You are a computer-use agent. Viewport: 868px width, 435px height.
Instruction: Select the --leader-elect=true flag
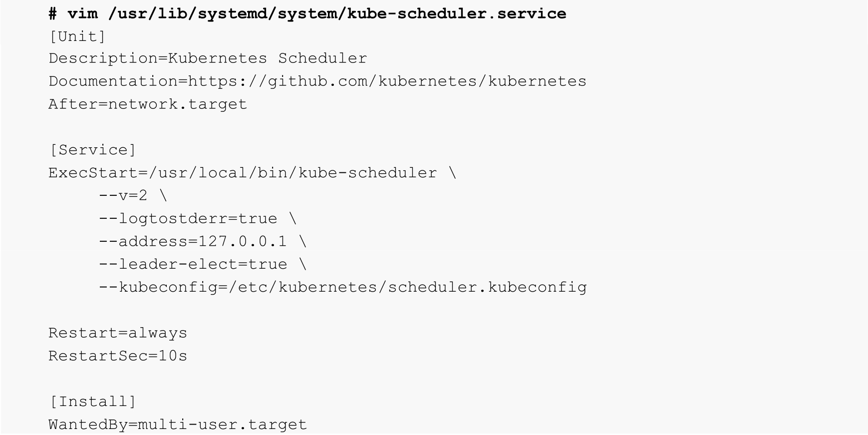pos(193,265)
